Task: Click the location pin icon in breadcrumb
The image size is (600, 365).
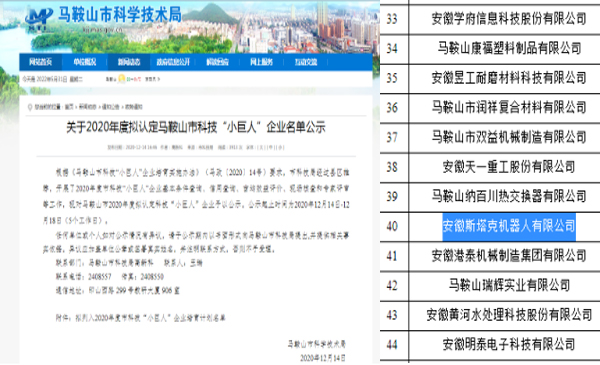Action: pos(30,107)
